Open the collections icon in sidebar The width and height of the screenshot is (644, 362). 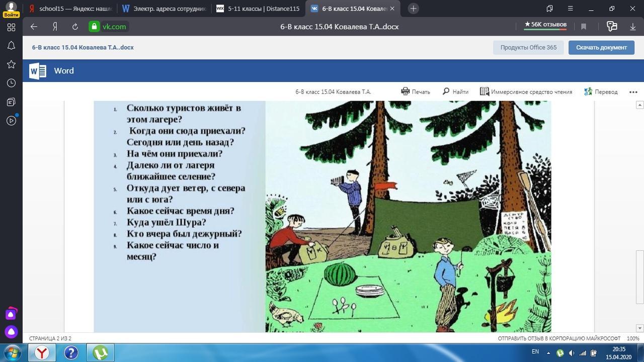[11, 102]
